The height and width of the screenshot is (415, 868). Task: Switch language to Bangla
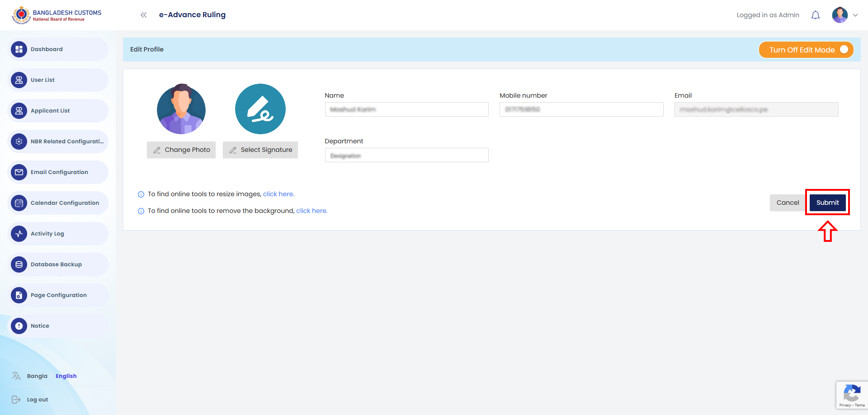[x=37, y=376]
